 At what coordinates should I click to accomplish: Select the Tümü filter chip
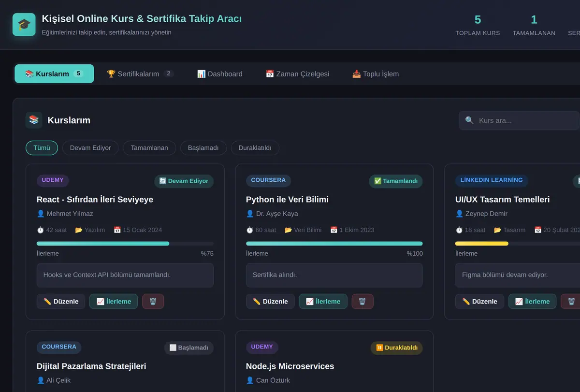pos(42,148)
